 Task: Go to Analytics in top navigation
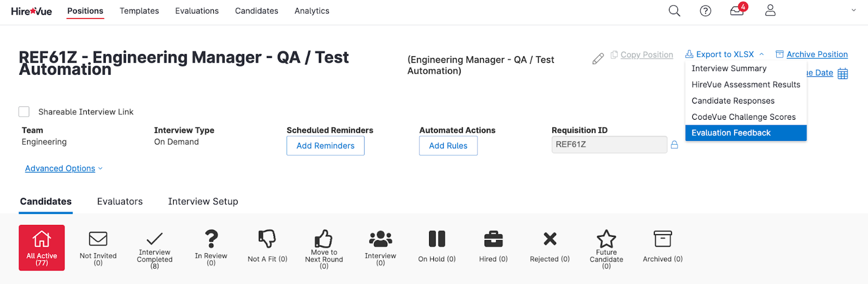pos(312,11)
